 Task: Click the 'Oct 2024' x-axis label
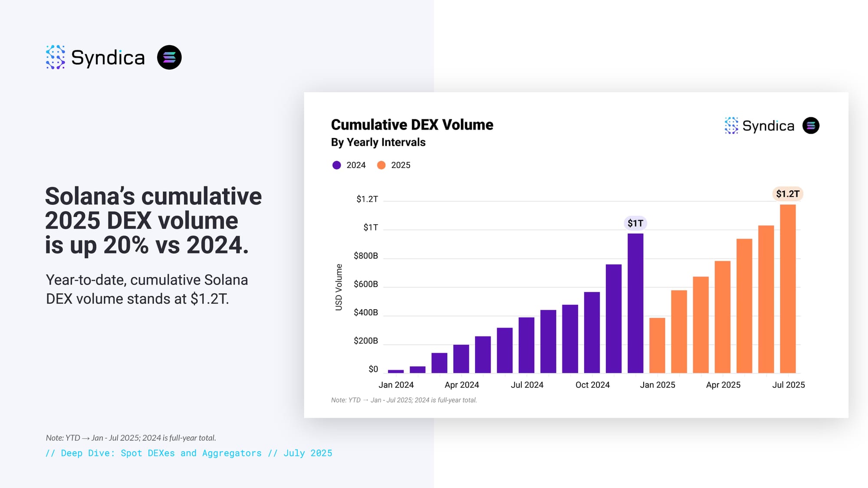592,385
